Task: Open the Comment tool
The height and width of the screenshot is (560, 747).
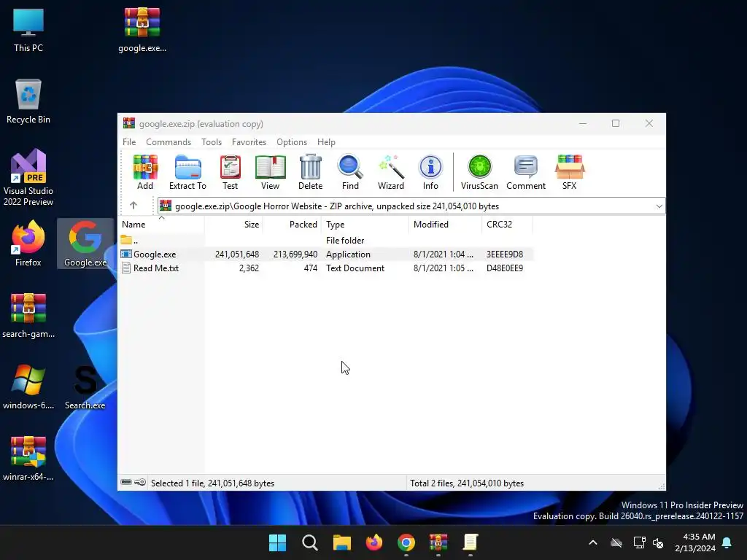Action: (526, 172)
